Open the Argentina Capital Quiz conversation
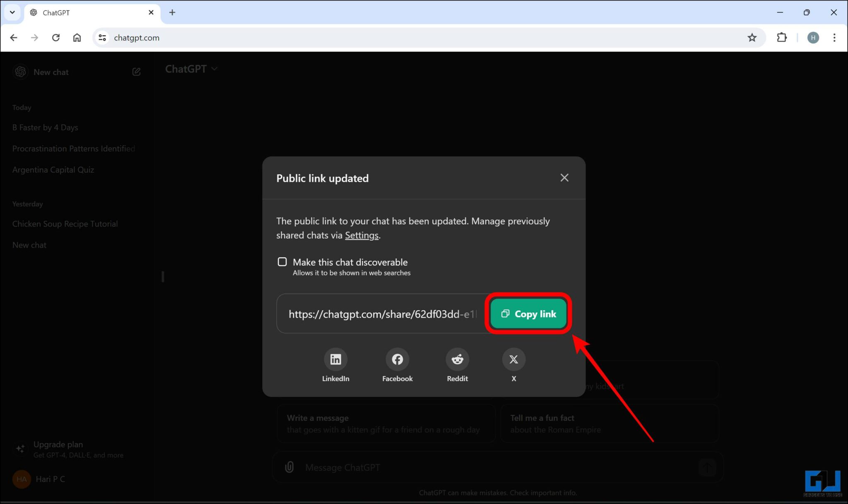 (x=53, y=169)
